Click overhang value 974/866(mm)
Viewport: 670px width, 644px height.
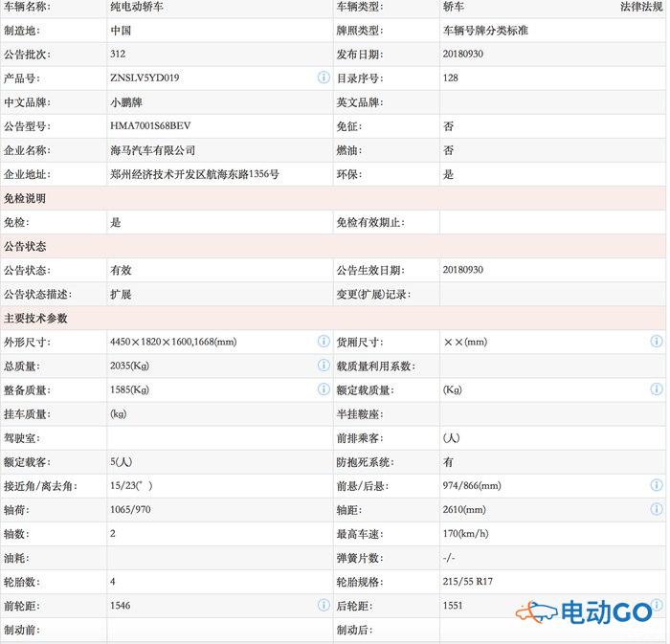coord(472,485)
